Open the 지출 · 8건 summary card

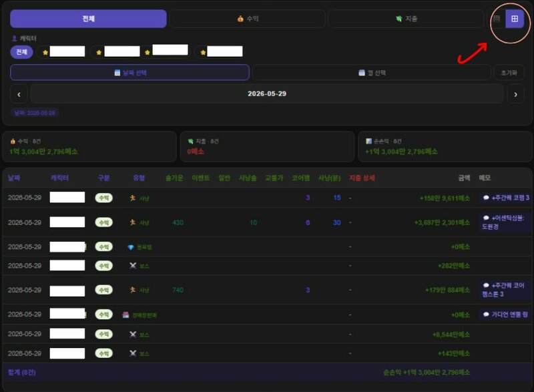point(268,146)
